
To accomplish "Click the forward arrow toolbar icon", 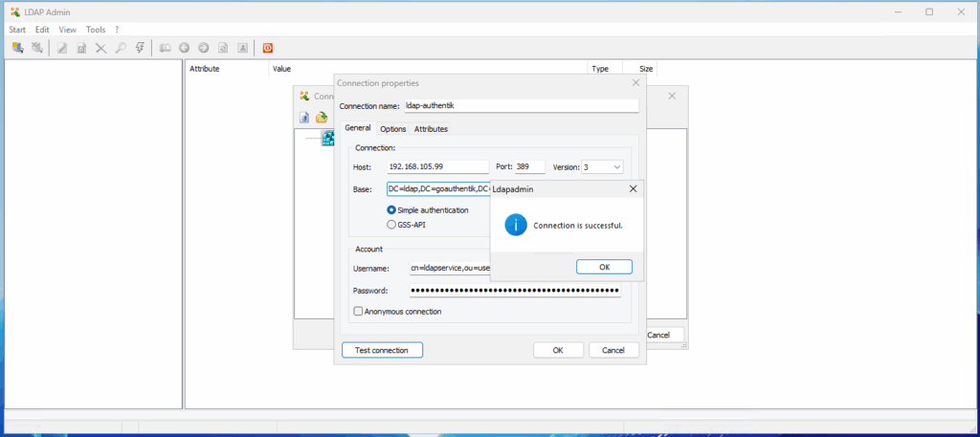I will point(203,47).
